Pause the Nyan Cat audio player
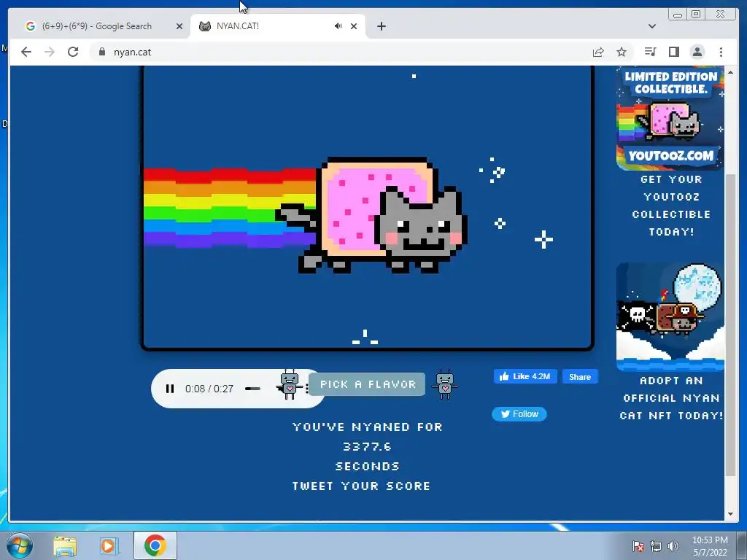 (169, 389)
